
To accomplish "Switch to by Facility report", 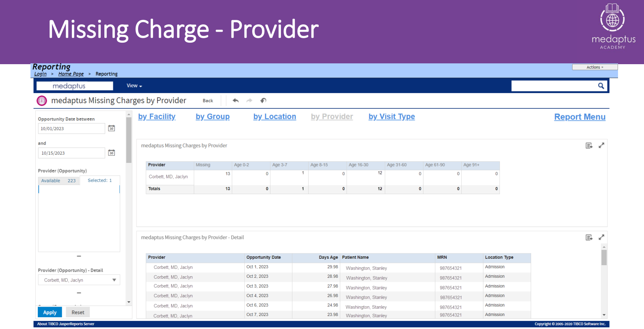I will [157, 117].
